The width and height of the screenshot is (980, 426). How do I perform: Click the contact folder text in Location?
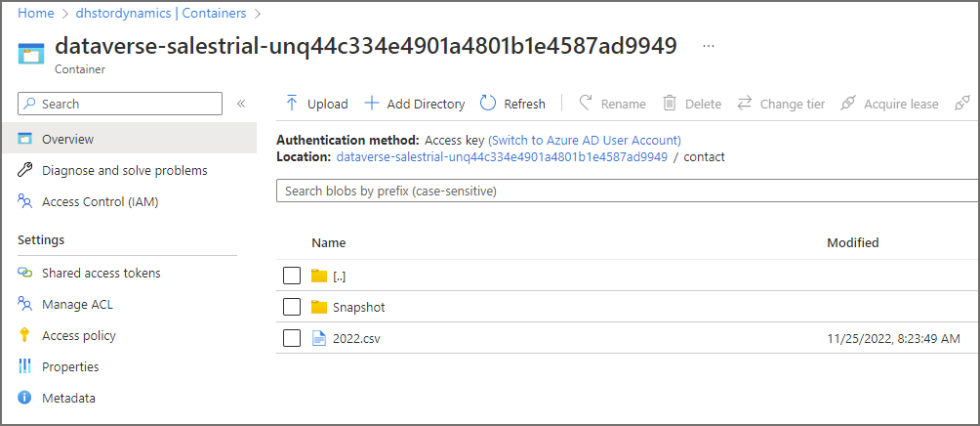705,156
